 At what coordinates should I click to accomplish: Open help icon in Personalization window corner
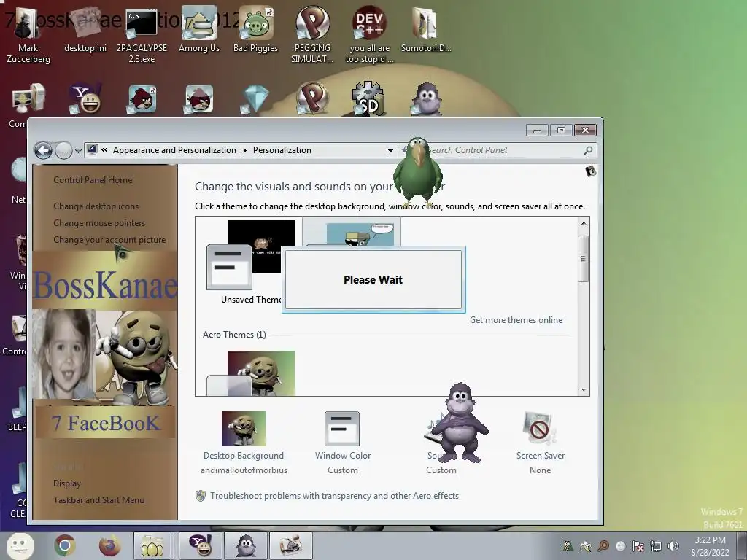tap(591, 171)
